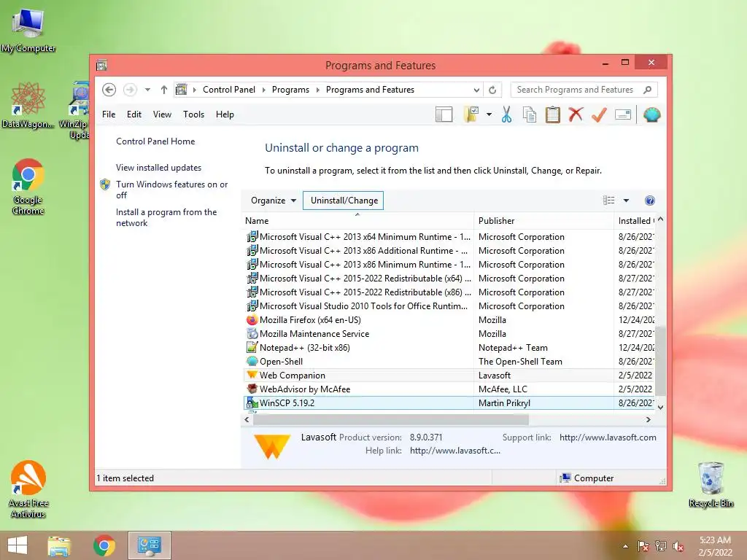This screenshot has height=560, width=747.
Task: Select the Recycle Bin desktop icon
Action: [711, 484]
